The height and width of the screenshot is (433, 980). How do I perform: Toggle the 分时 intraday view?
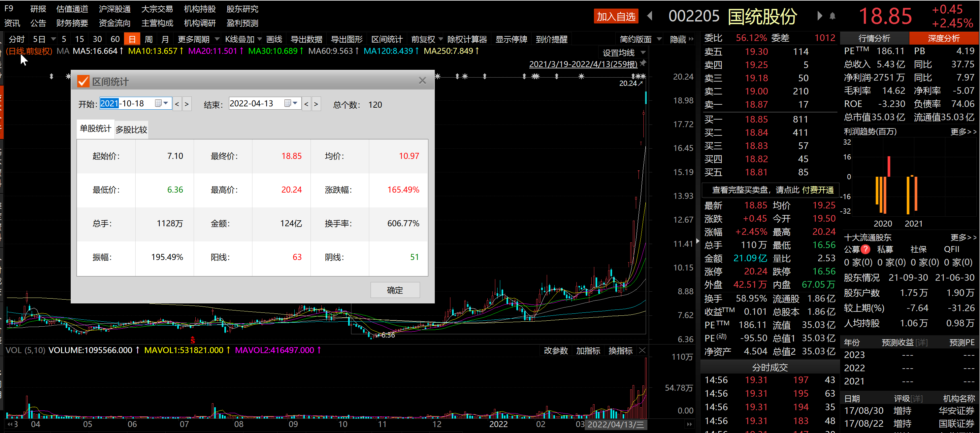click(16, 39)
